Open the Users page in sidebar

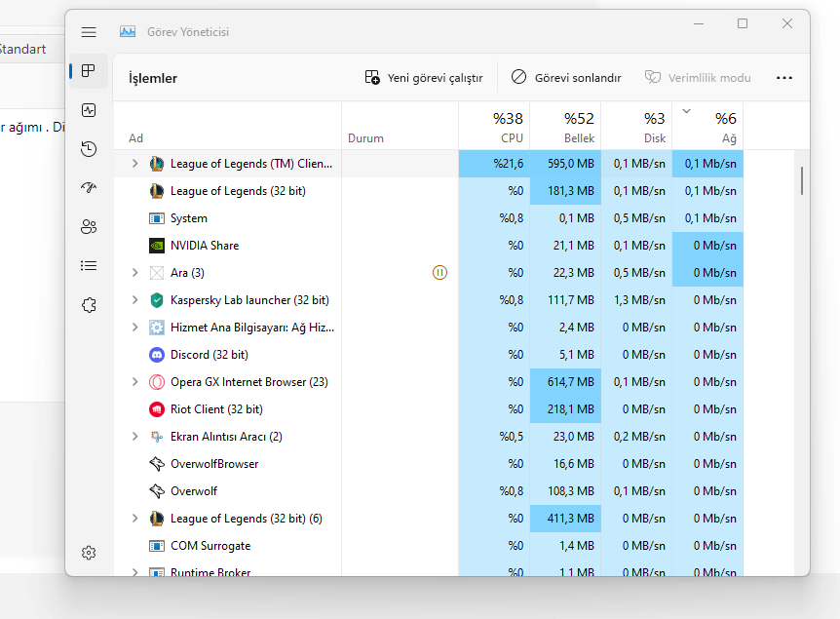click(89, 227)
